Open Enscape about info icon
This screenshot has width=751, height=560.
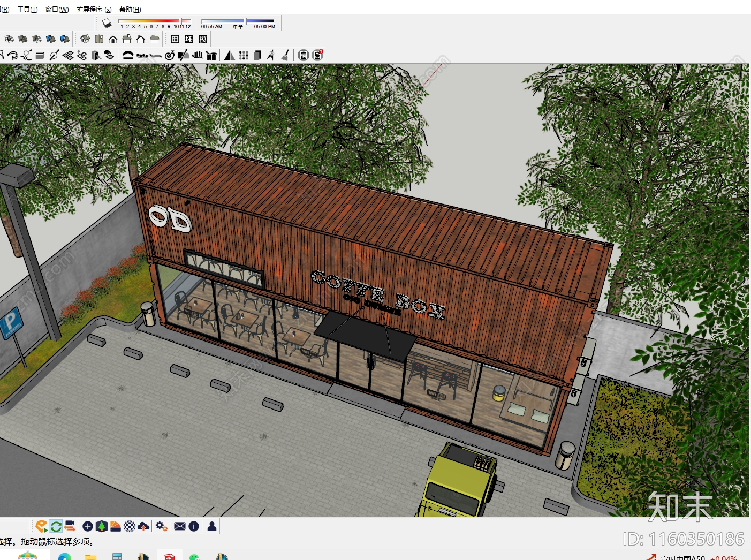[194, 526]
